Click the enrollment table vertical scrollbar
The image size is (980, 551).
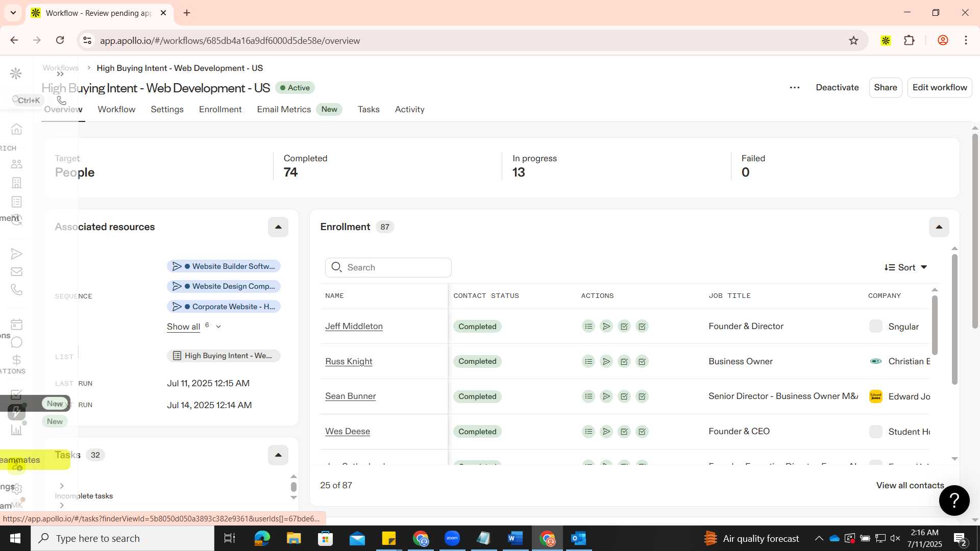935,324
